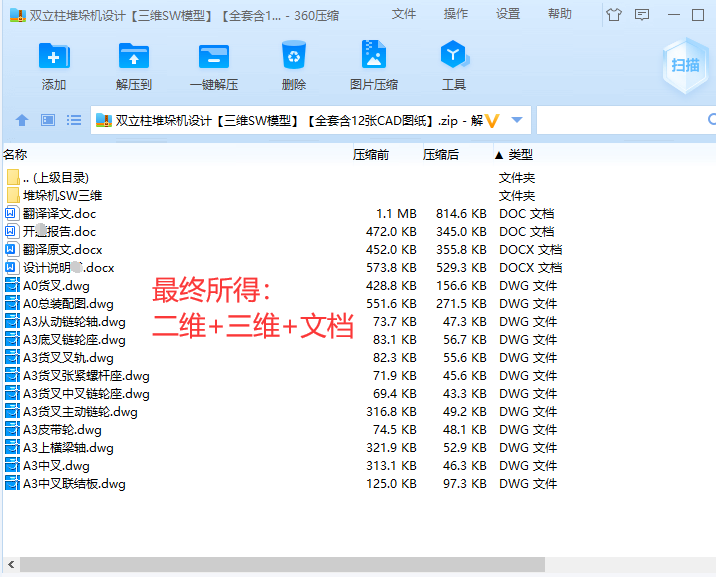Switch to thumbnail view icon
The width and height of the screenshot is (716, 577).
[48, 120]
